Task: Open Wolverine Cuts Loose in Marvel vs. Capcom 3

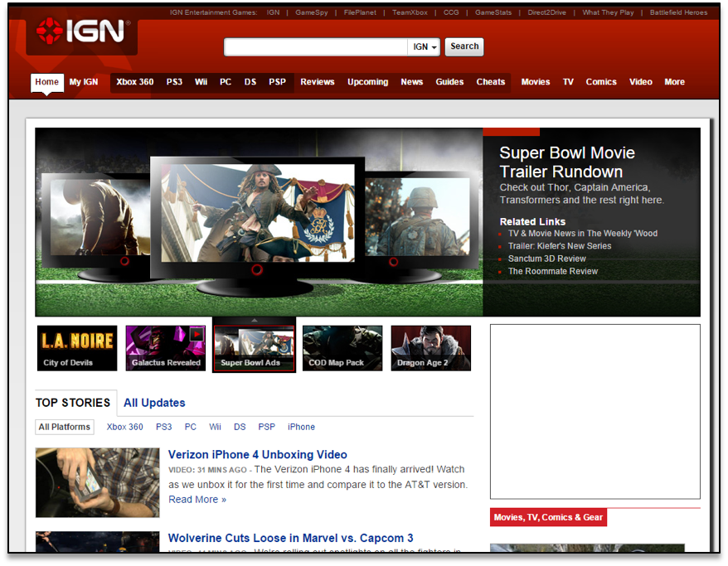Action: pyautogui.click(x=291, y=538)
